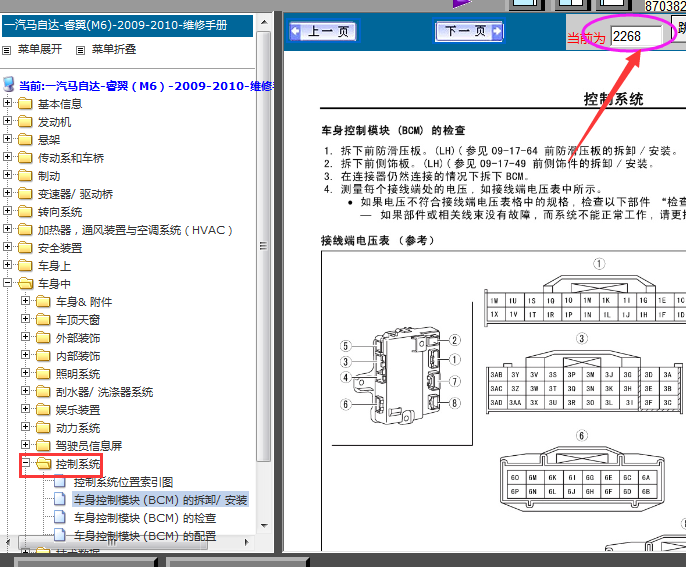Expand the 车身& 附件 subfolder
Screen dimensions: 686x567
(x=25, y=301)
